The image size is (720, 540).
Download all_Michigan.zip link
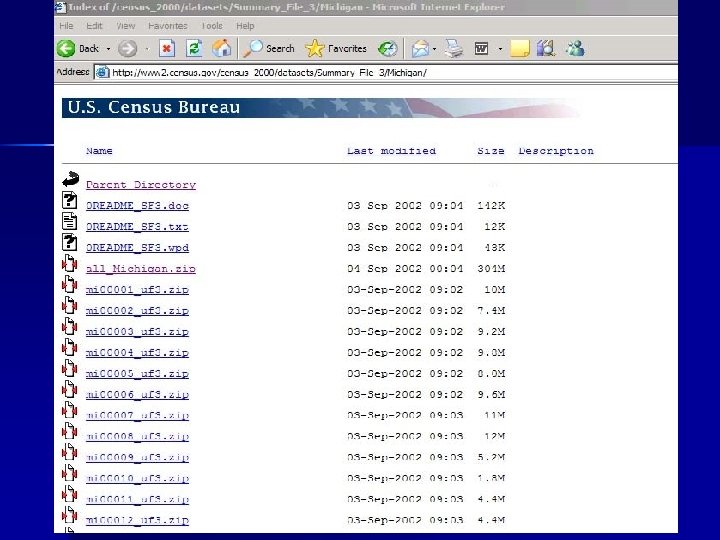pyautogui.click(x=141, y=269)
